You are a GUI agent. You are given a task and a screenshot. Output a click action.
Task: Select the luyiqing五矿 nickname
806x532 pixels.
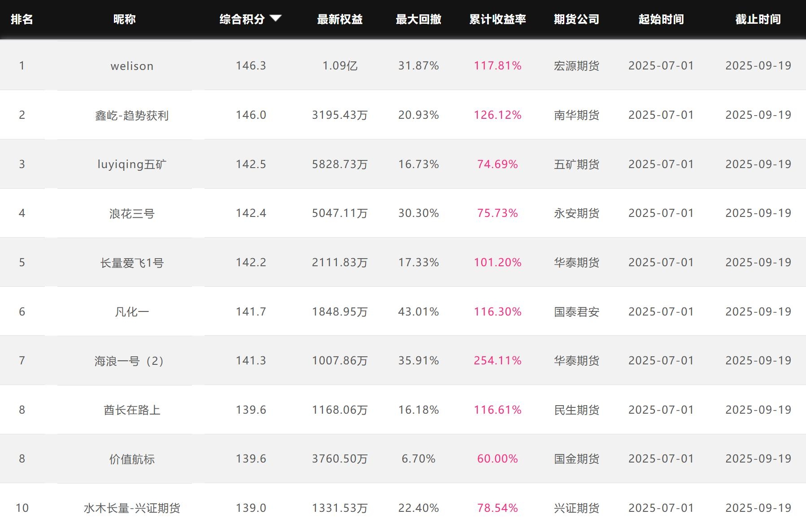pyautogui.click(x=132, y=164)
